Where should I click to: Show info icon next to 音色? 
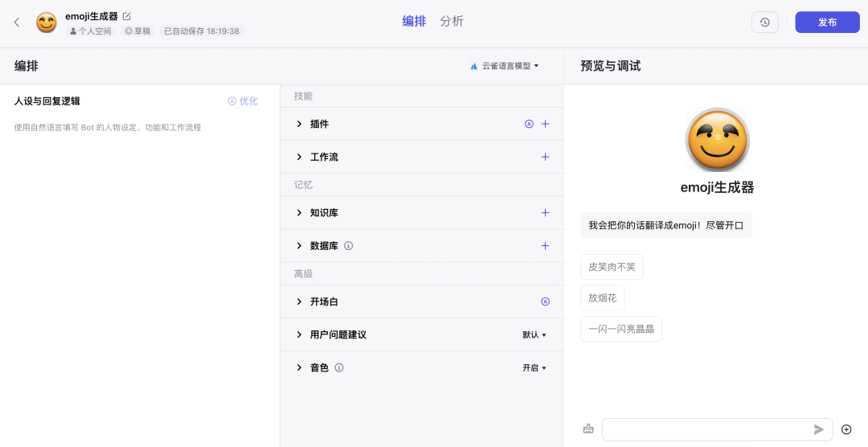click(339, 367)
